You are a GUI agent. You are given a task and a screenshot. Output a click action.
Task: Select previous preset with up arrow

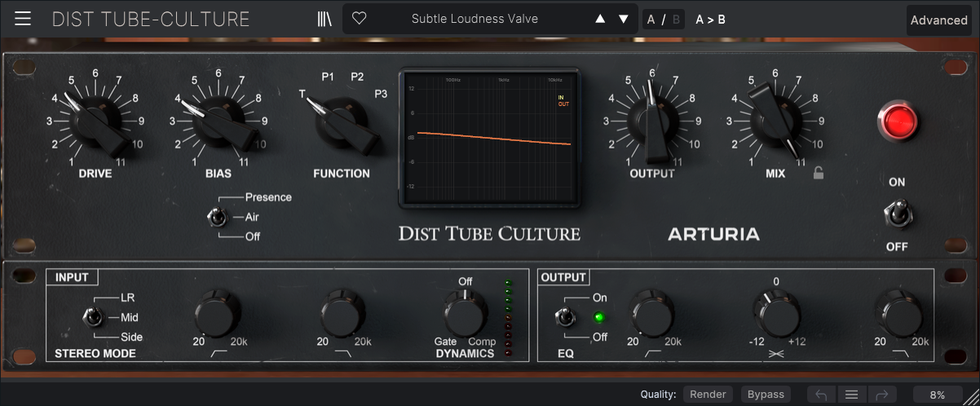pyautogui.click(x=600, y=19)
